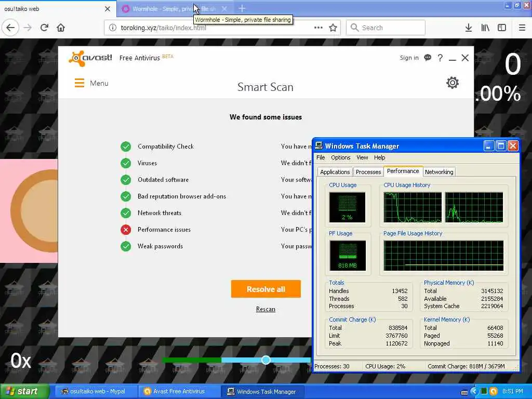This screenshot has height=399, width=532.
Task: Close the Avast window
Action: click(465, 58)
